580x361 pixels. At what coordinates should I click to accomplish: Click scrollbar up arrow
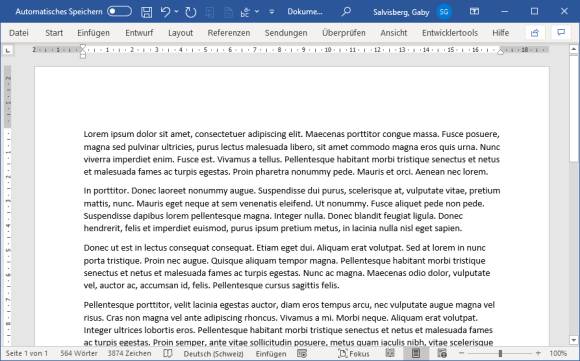574,49
